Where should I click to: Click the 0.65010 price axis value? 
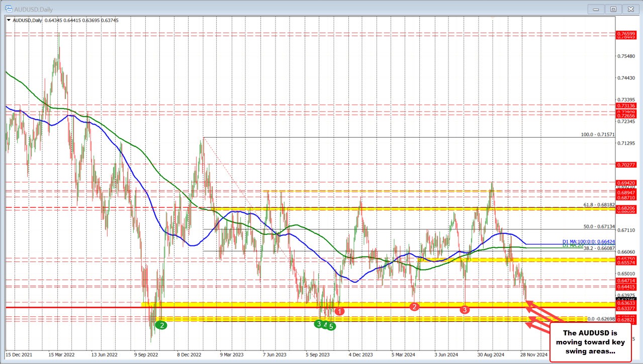[x=625, y=273]
